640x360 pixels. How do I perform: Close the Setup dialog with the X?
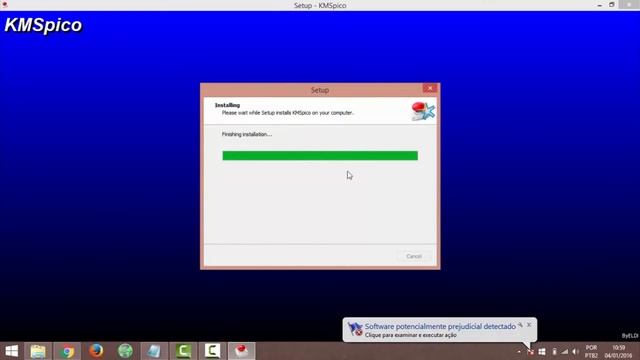pyautogui.click(x=430, y=89)
